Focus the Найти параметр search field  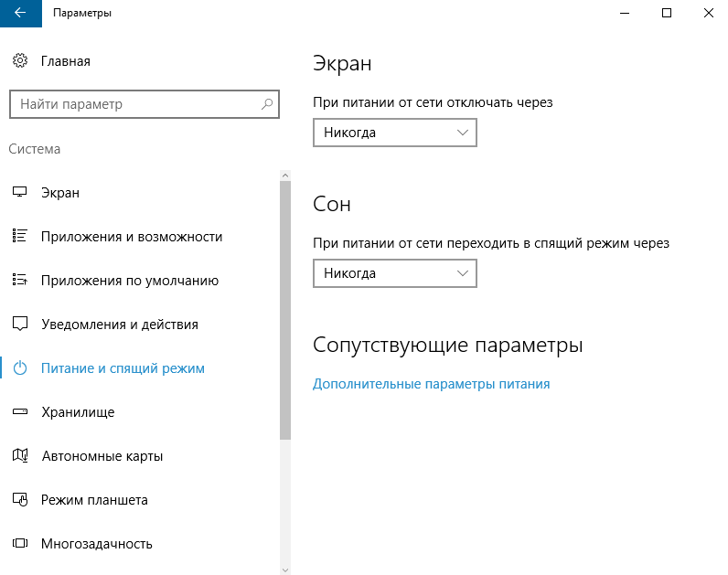click(145, 104)
